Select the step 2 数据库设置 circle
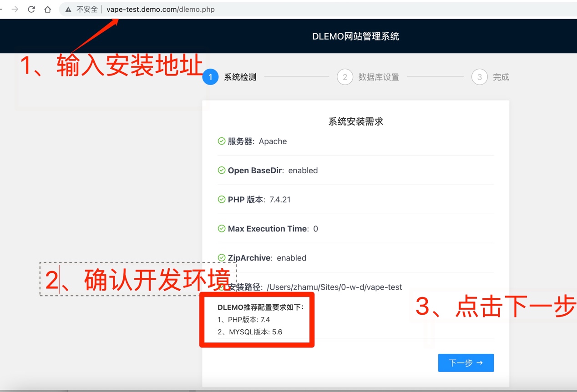This screenshot has width=577, height=392. [x=345, y=77]
